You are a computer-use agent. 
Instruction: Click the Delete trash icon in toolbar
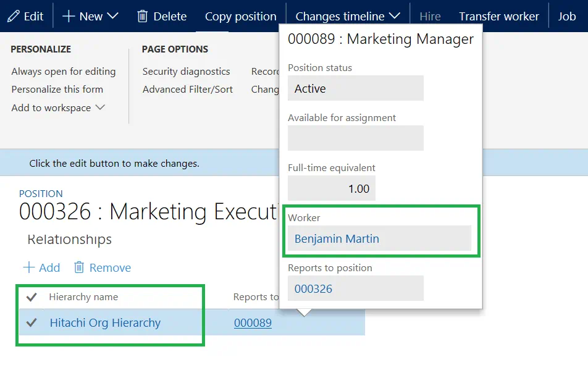tap(143, 17)
